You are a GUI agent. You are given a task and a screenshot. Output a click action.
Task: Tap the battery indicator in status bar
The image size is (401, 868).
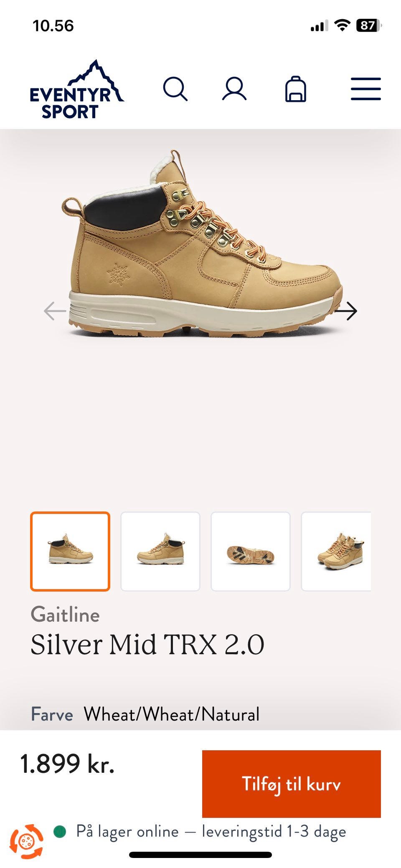[369, 25]
